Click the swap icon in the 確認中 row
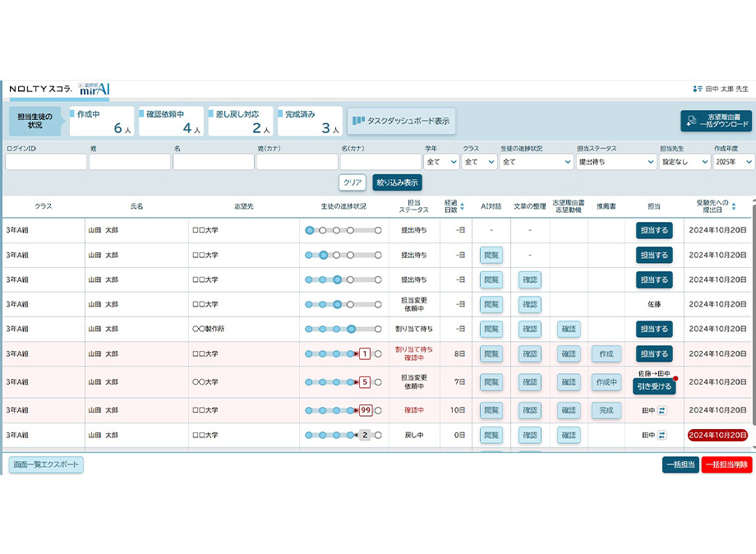 click(662, 410)
